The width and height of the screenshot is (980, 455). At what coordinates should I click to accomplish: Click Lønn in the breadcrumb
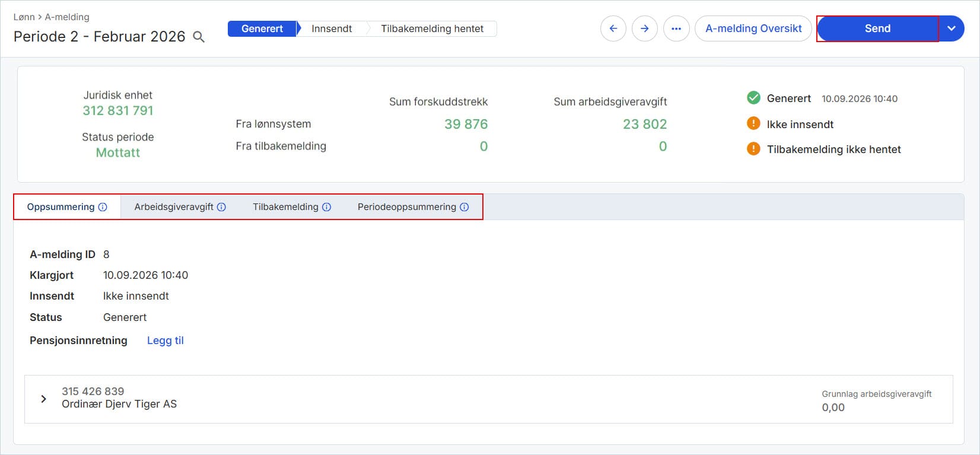(24, 17)
